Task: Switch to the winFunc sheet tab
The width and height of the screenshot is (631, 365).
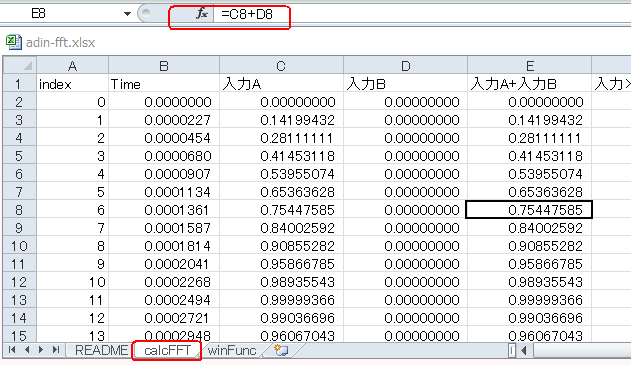Action: tap(232, 350)
